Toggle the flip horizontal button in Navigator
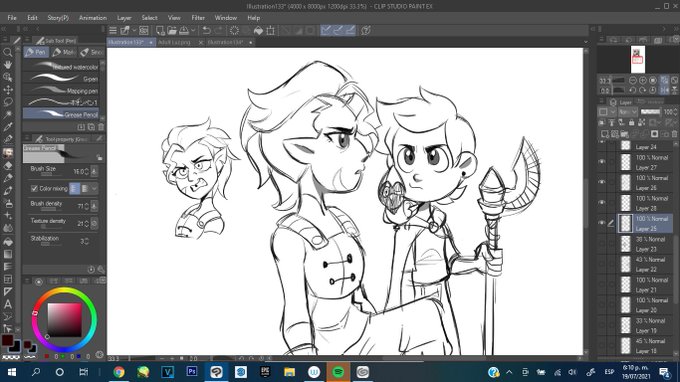 pos(664,90)
